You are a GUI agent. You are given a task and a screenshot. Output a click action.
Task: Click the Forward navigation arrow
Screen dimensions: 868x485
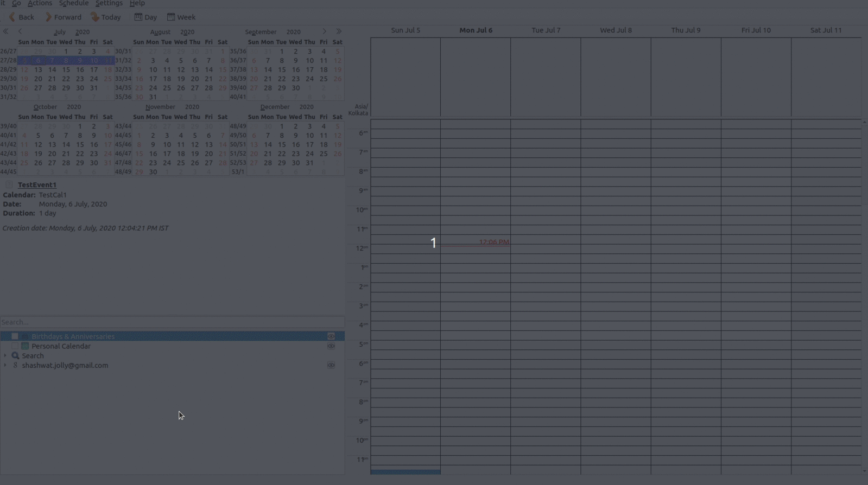coord(62,17)
